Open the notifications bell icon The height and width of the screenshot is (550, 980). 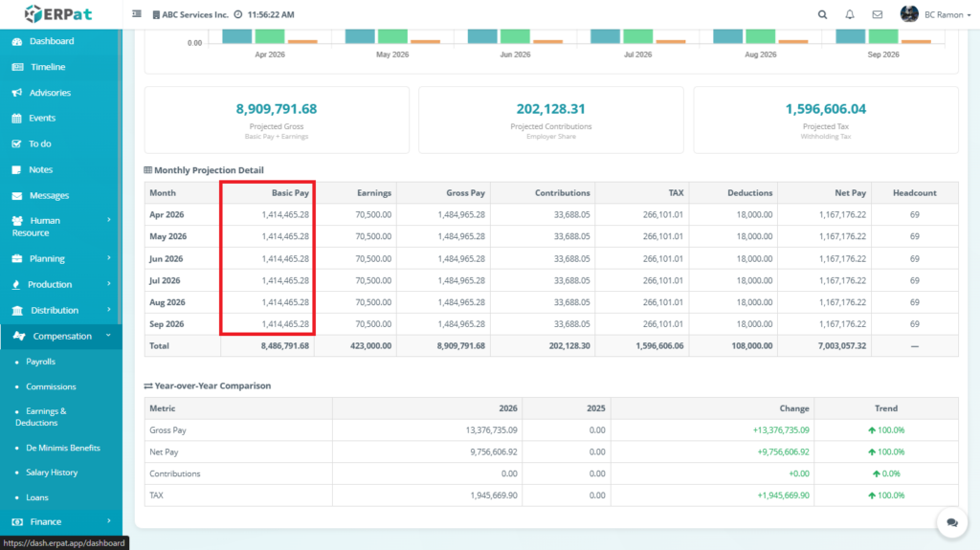(x=850, y=14)
